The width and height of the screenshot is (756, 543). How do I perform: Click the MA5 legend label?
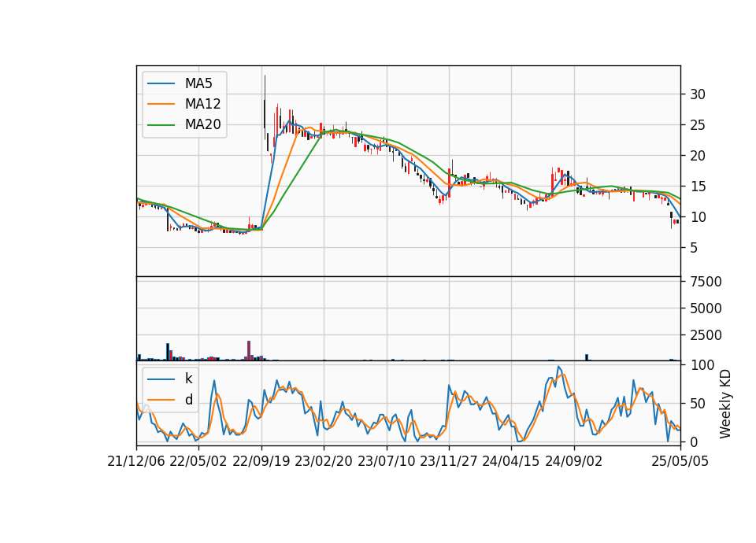point(198,83)
